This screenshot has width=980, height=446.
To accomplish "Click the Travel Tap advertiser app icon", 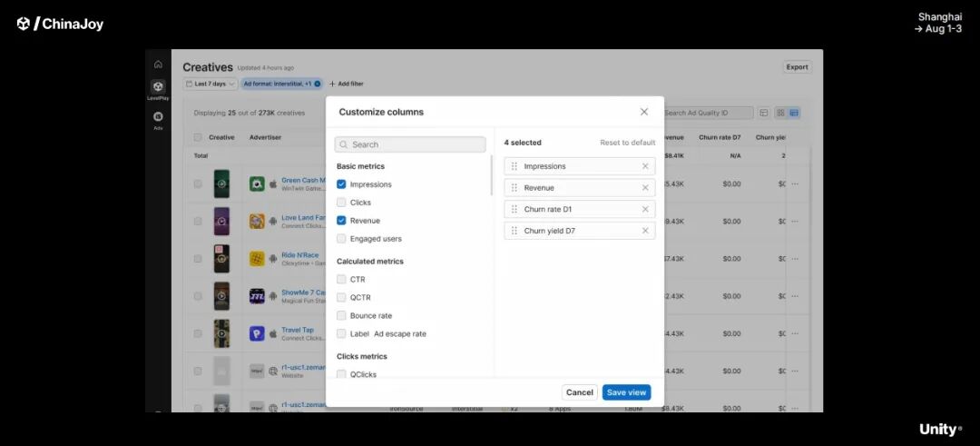I will pos(257,333).
